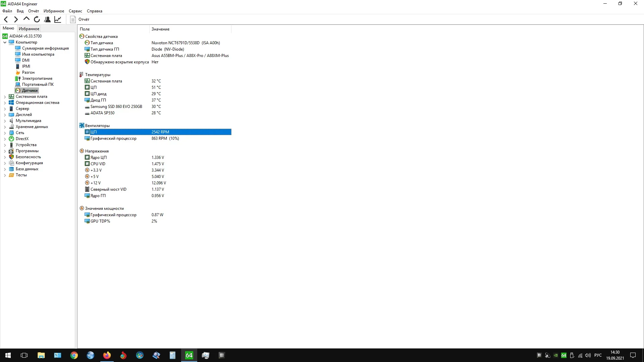644x362 pixels.
Task: Select the Samsung SSD 860 EVO temperature row
Action: click(116, 107)
